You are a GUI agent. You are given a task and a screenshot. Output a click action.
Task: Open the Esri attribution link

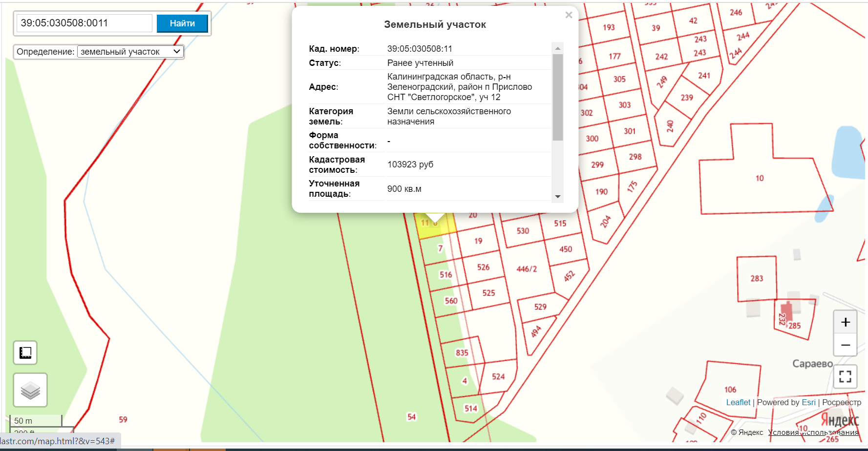[x=808, y=402]
